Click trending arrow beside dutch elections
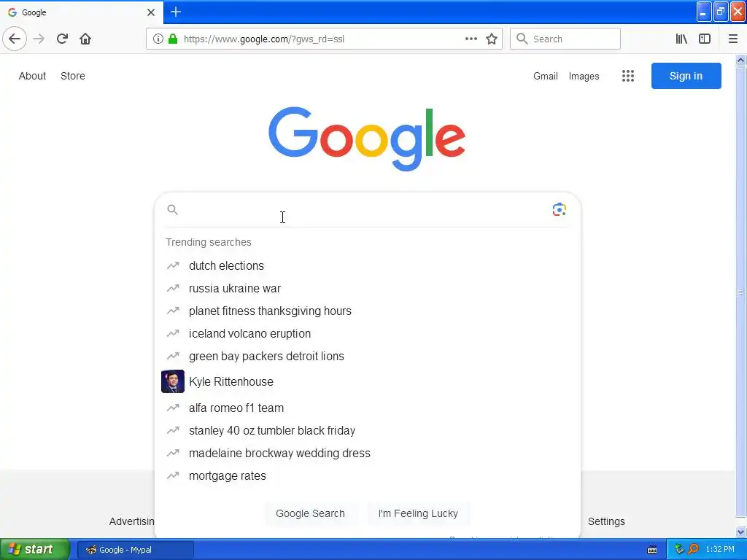Viewport: 747px width, 560px height. [173, 265]
